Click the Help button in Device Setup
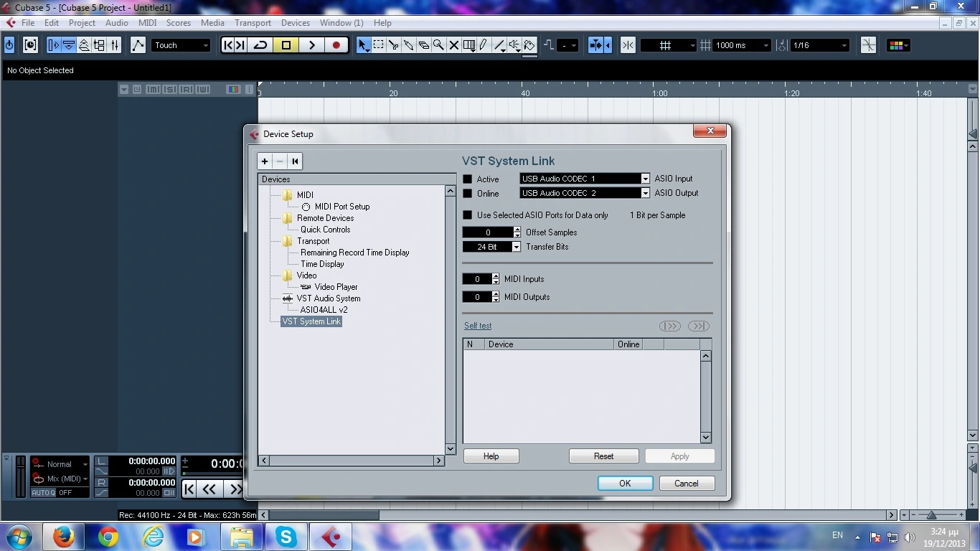 pyautogui.click(x=491, y=456)
